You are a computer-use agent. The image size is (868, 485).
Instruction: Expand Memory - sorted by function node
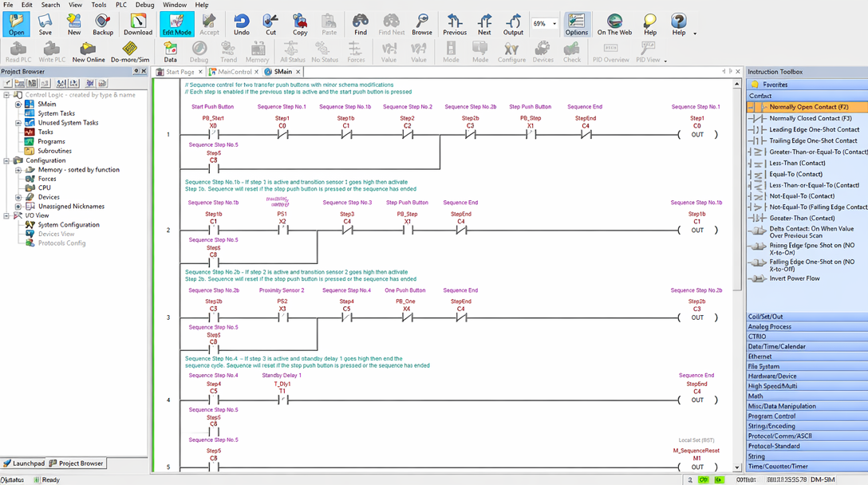18,170
